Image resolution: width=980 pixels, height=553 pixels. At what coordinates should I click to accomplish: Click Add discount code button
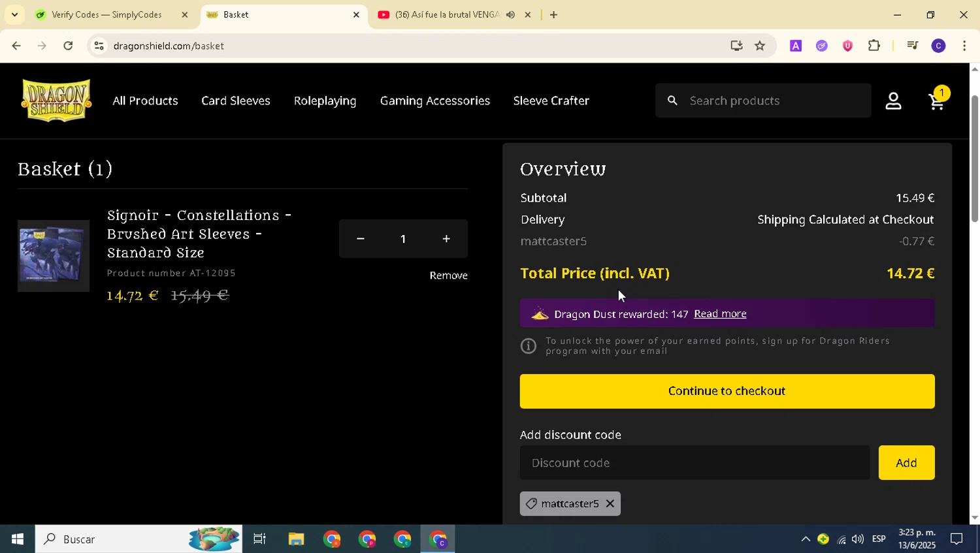pos(906,462)
